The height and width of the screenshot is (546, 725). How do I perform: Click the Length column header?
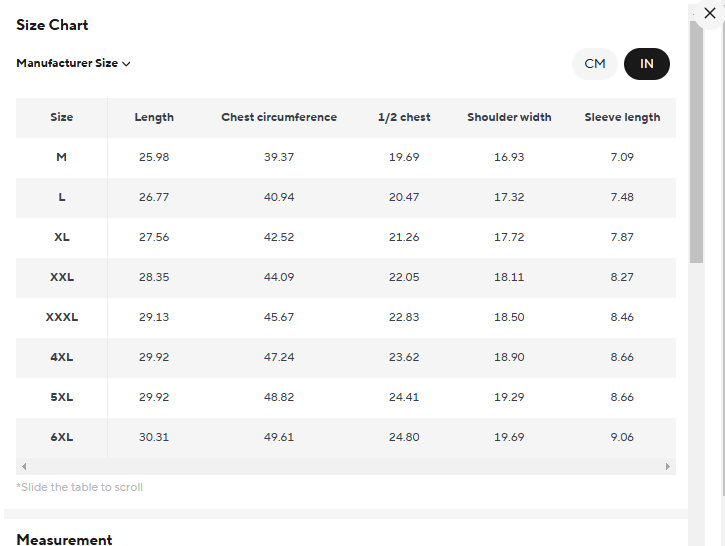pos(154,118)
